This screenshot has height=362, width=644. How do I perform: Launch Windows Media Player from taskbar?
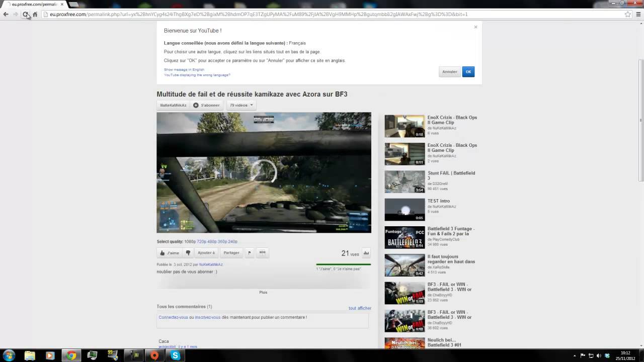pyautogui.click(x=50, y=355)
